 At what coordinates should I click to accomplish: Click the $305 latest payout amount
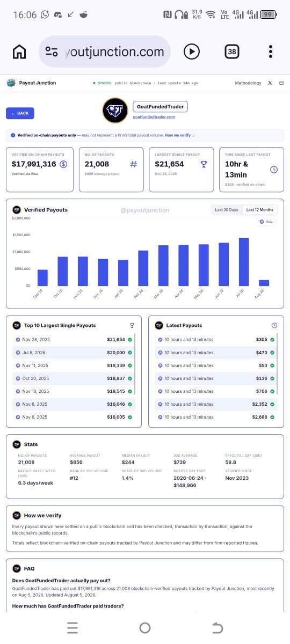(x=262, y=340)
